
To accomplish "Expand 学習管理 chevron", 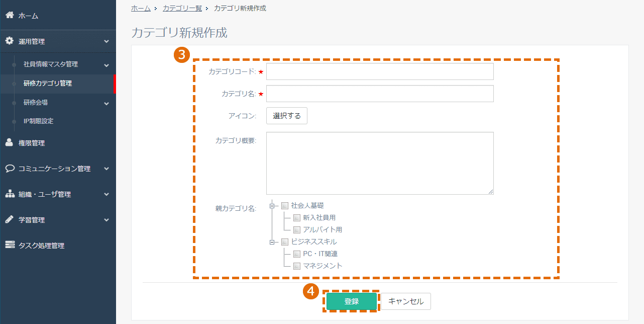I will pos(106,220).
